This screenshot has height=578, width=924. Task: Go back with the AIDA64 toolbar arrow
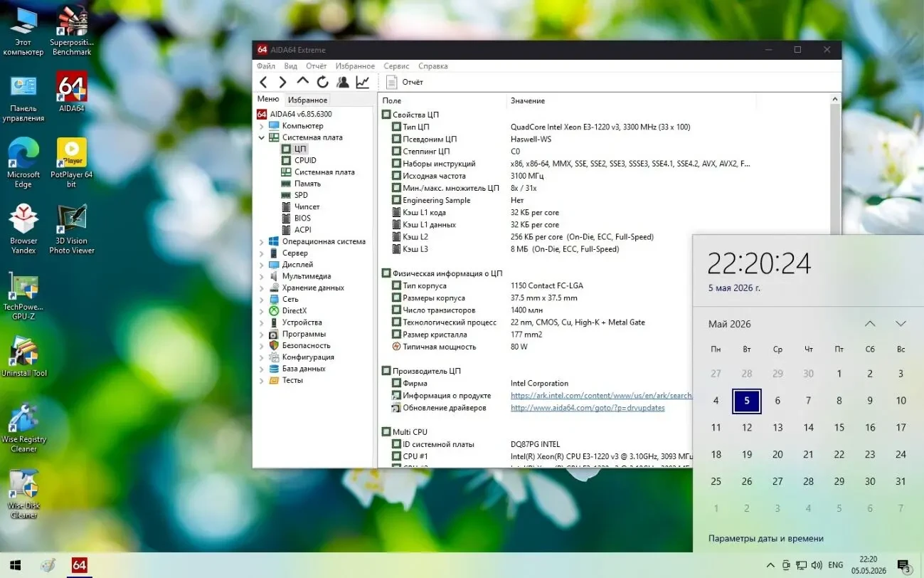(263, 82)
